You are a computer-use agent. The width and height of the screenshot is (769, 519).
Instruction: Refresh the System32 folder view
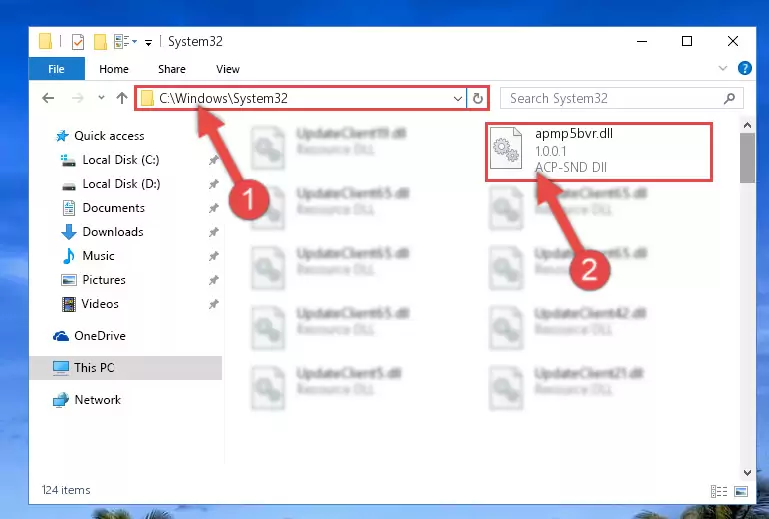(478, 99)
